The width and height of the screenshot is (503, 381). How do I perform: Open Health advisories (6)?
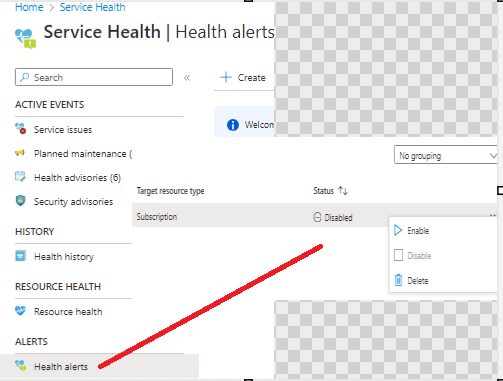pos(77,178)
